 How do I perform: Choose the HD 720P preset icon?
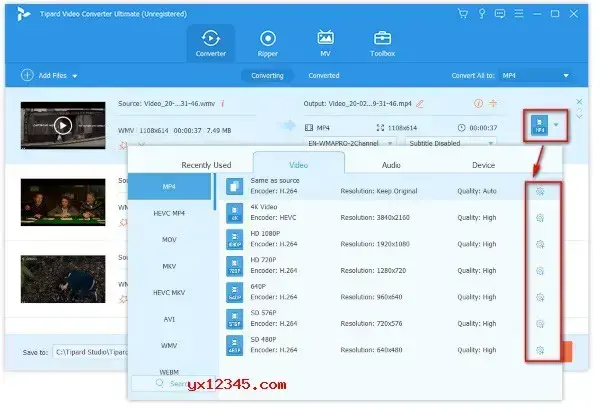tap(234, 266)
